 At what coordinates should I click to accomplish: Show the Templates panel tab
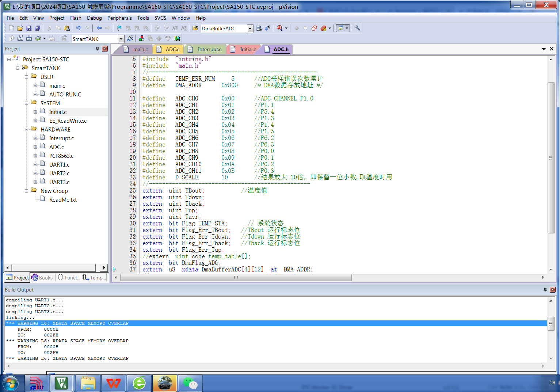[x=94, y=278]
